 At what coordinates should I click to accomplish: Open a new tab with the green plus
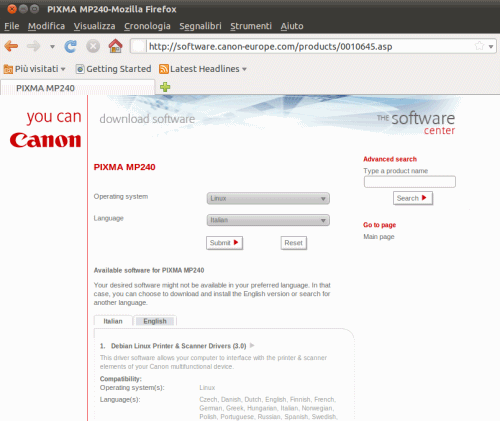pos(165,87)
